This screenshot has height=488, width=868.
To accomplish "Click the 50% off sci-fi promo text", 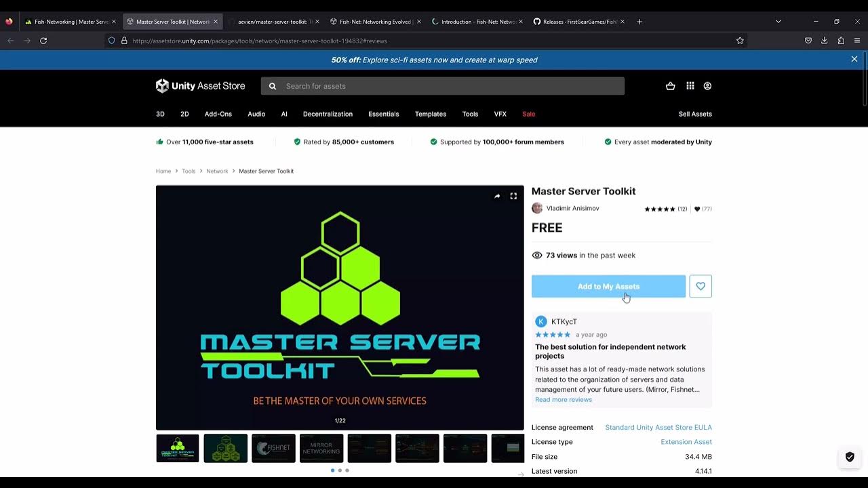I will tap(434, 60).
